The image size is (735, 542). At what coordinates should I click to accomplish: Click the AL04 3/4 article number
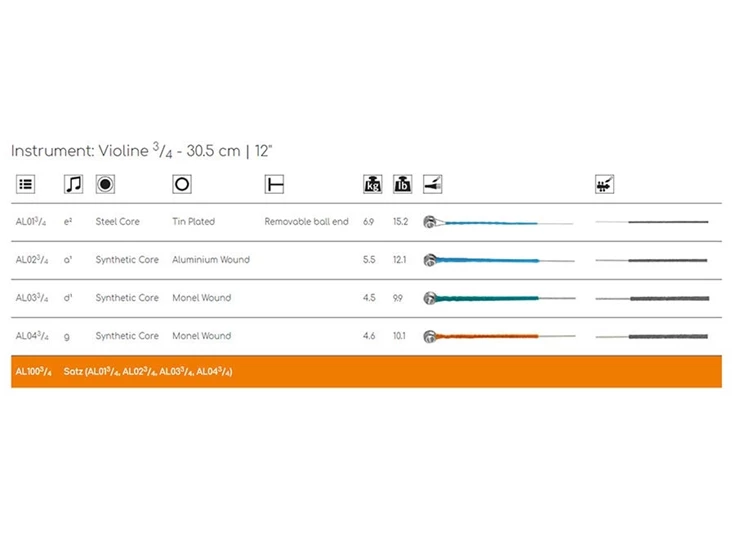31,336
